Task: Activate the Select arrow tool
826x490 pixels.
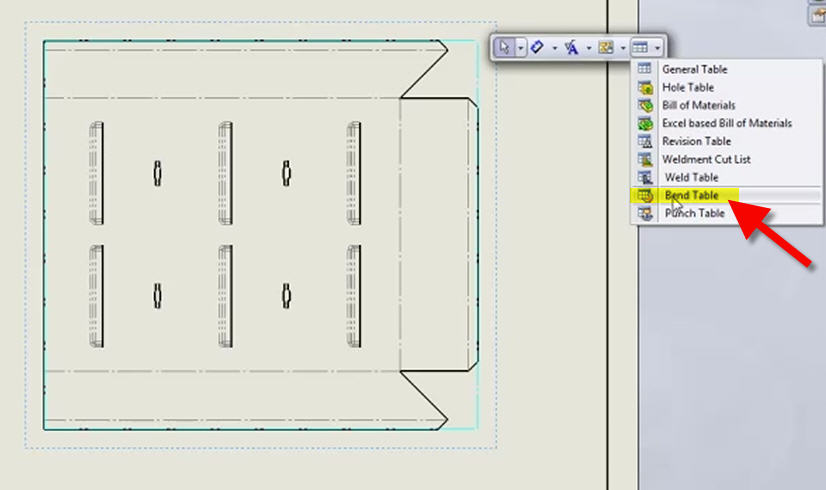Action: click(x=504, y=47)
